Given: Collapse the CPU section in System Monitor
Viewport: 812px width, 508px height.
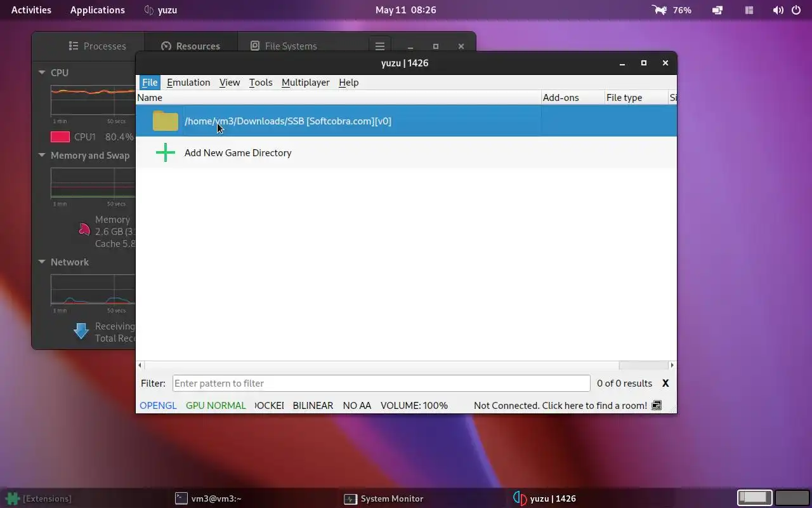Looking at the screenshot, I should point(42,72).
